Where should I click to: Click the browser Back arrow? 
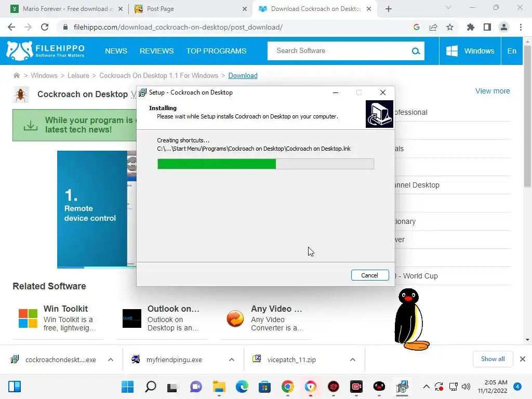(x=11, y=27)
